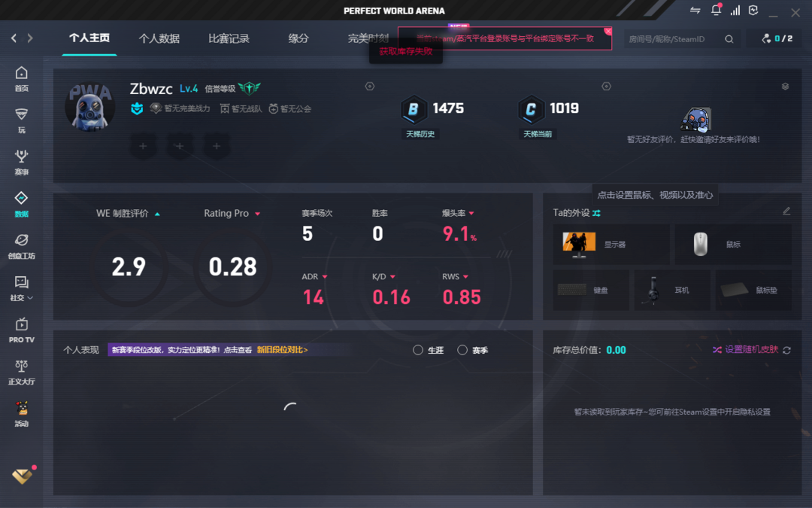Open notifications bell icon
The image size is (812, 508).
click(x=717, y=10)
